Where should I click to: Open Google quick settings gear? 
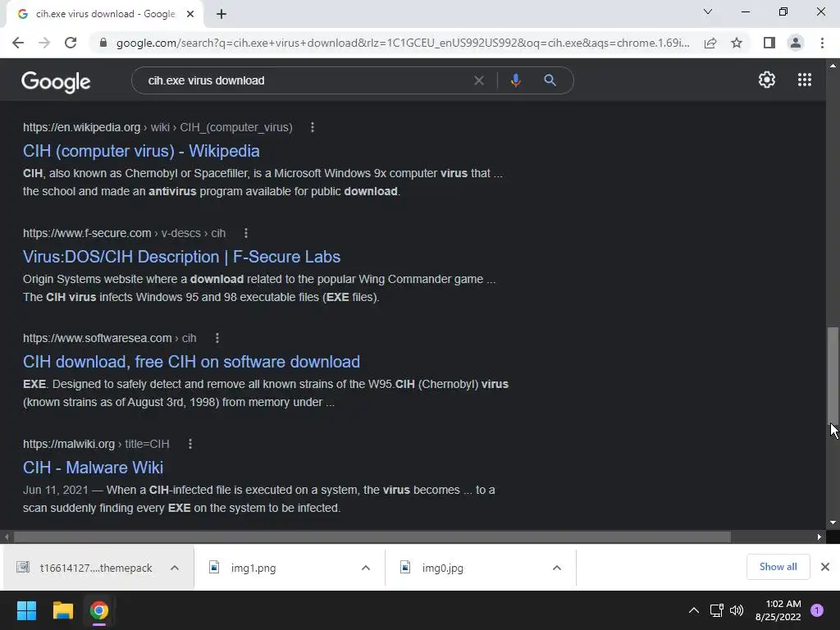(x=767, y=80)
